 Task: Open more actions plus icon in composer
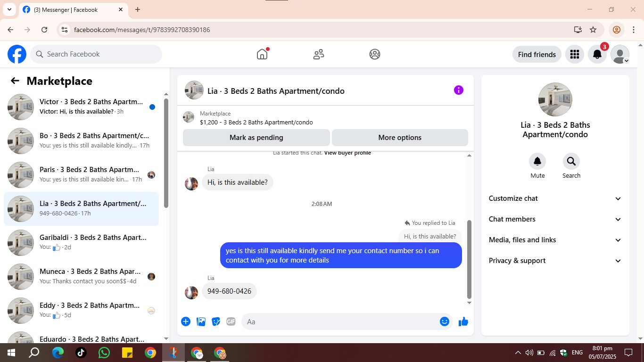point(186,321)
